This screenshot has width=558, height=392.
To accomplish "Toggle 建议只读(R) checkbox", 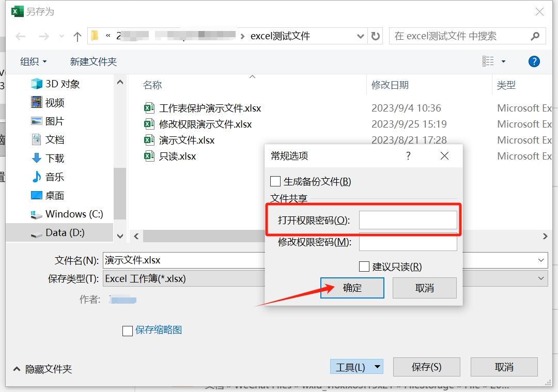I will [364, 266].
